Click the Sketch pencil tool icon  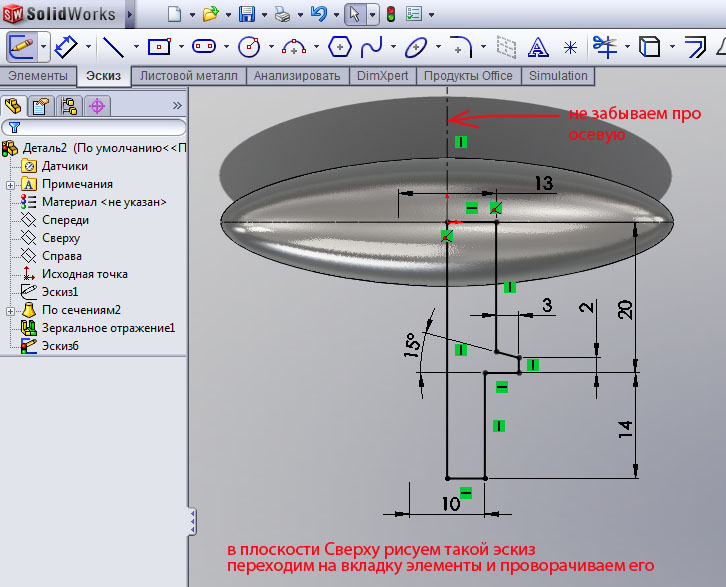pos(22,46)
